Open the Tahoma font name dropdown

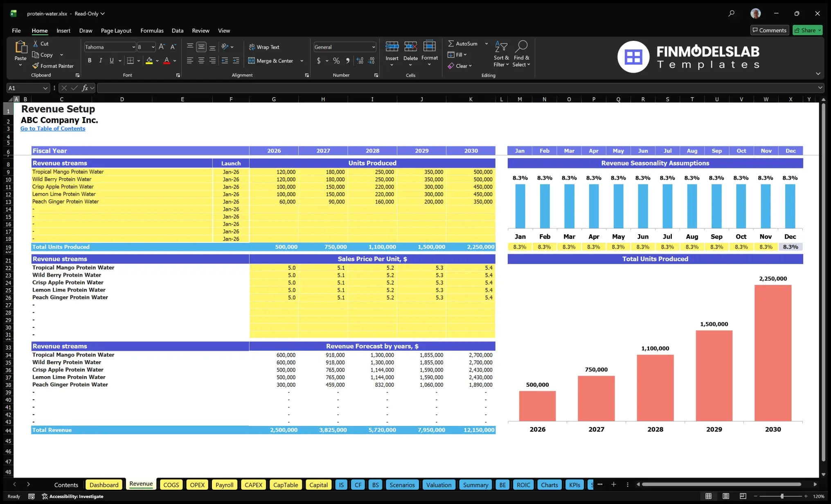[x=133, y=47]
